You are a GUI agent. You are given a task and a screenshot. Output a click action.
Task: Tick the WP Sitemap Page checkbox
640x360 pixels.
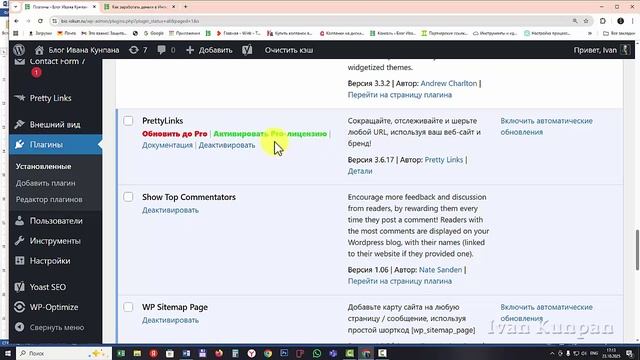[x=128, y=307]
